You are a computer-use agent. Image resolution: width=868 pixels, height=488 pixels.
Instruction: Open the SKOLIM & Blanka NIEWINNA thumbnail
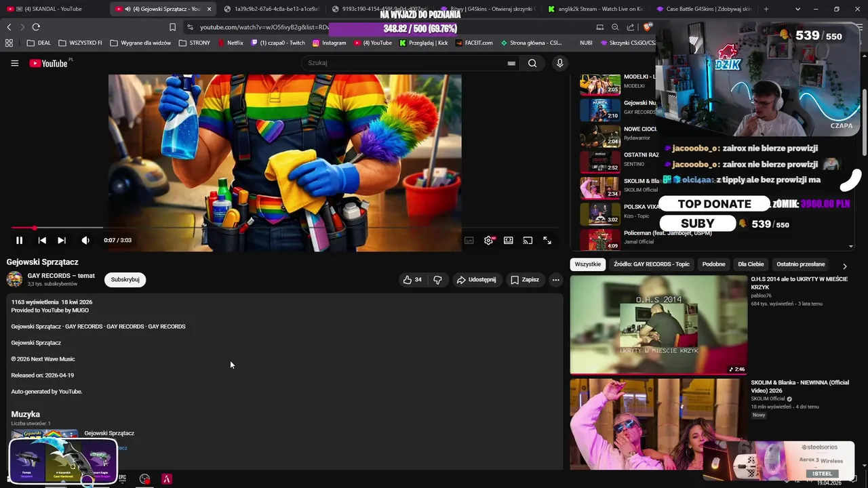click(x=658, y=424)
